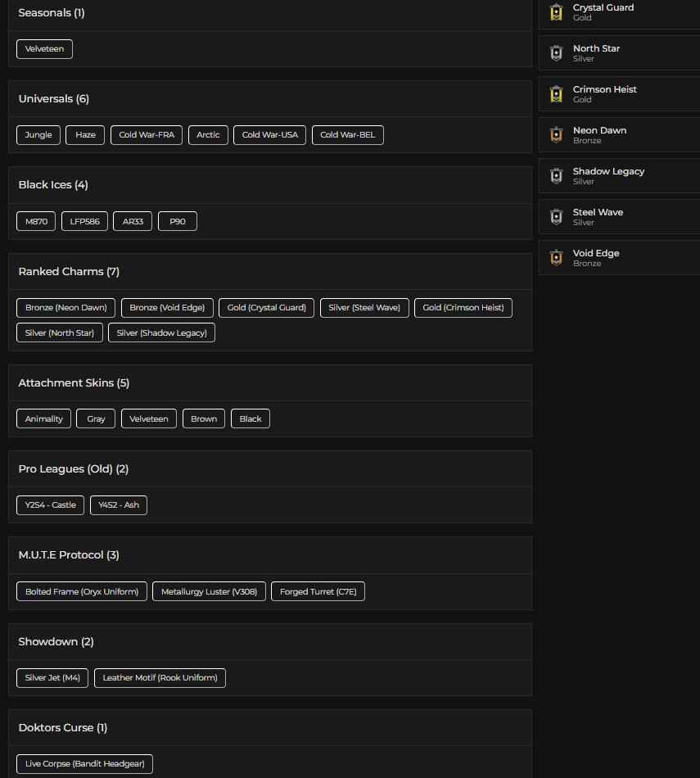Image resolution: width=700 pixels, height=778 pixels.
Task: Toggle the Velveteen seasonal tag
Action: tap(44, 49)
